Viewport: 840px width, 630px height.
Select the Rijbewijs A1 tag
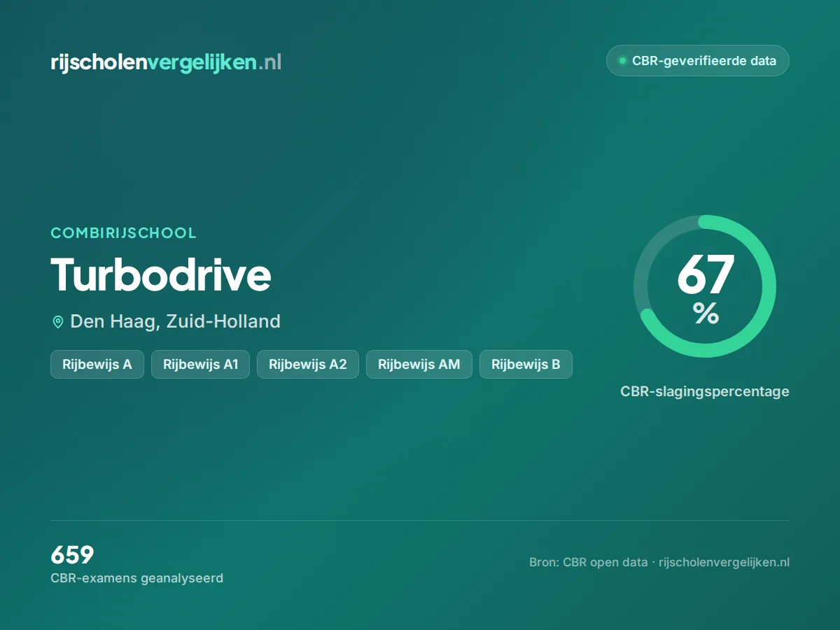[x=200, y=364]
